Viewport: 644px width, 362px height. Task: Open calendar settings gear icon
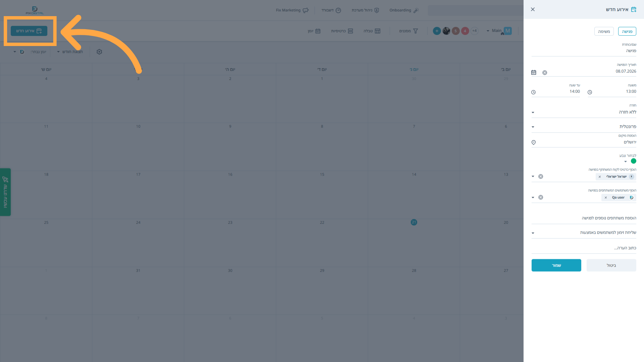(x=99, y=52)
